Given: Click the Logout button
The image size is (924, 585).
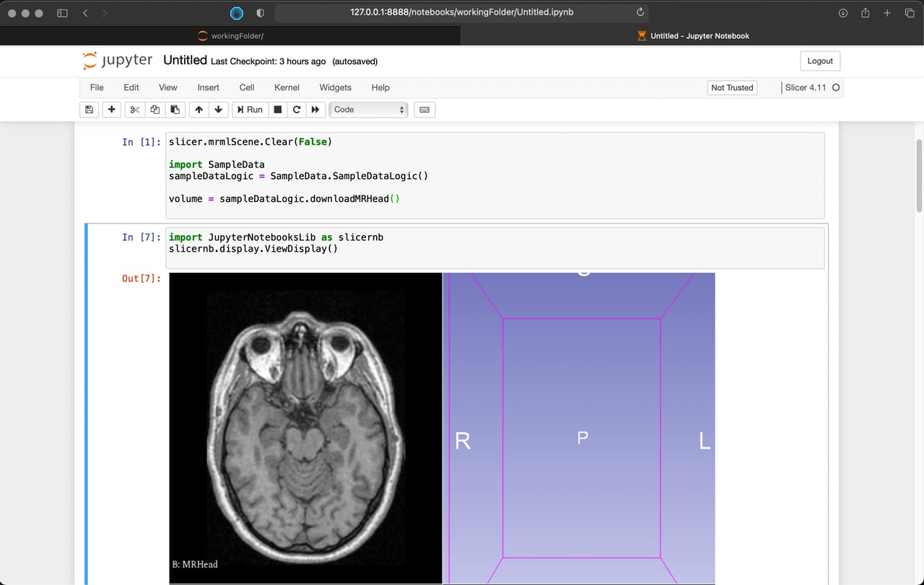Looking at the screenshot, I should (x=819, y=61).
